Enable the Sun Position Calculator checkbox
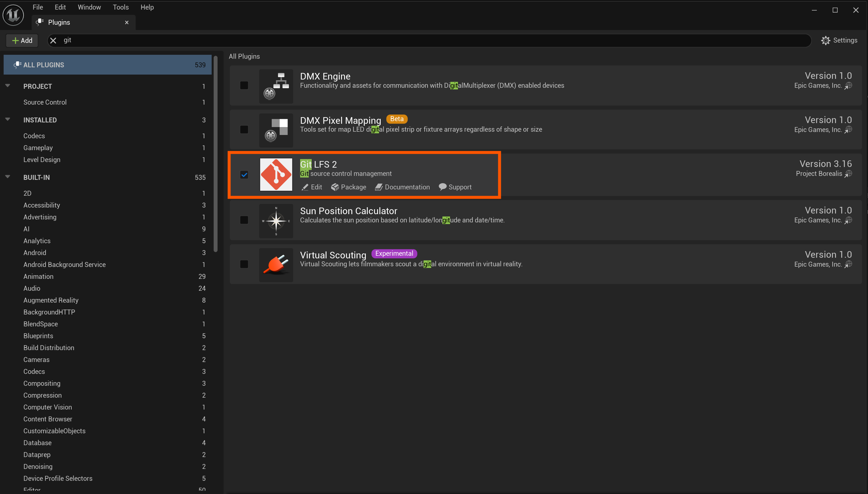The height and width of the screenshot is (494, 868). pyautogui.click(x=244, y=220)
